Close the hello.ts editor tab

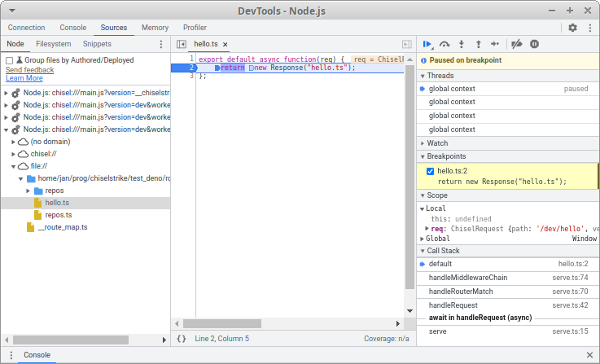click(x=226, y=45)
